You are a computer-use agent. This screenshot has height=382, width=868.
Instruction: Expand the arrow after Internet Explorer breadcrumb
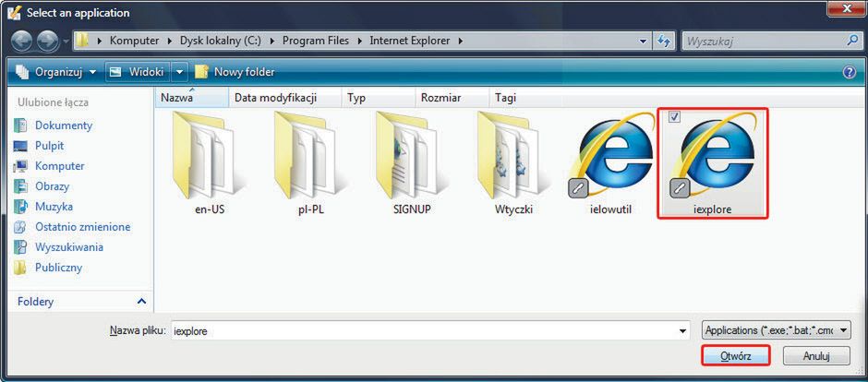click(460, 41)
